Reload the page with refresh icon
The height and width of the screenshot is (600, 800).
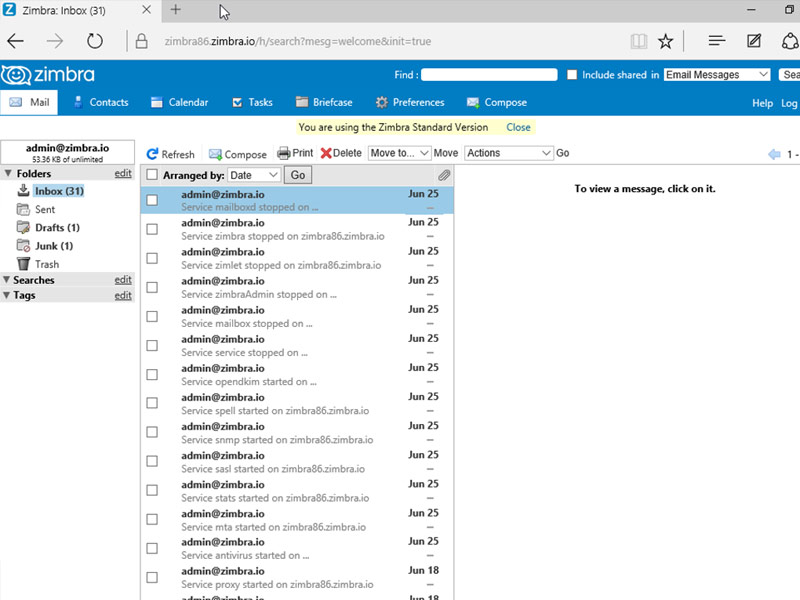(x=94, y=41)
